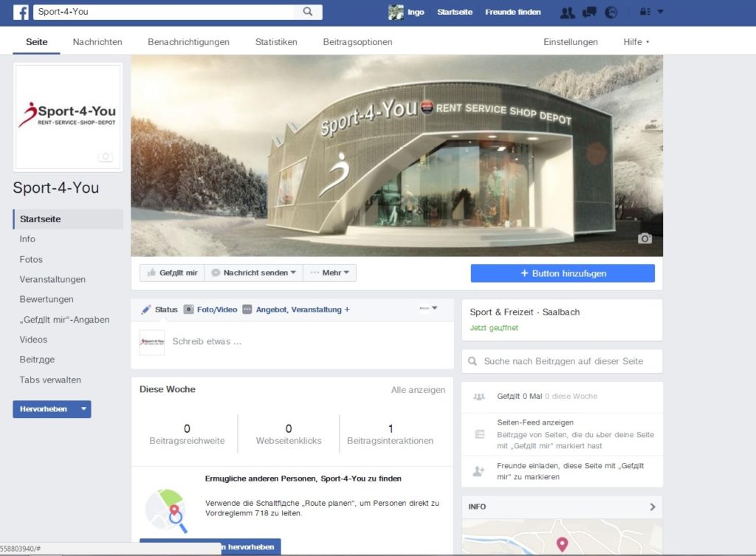
Task: Select Veranstaltungen in left sidebar
Action: (52, 279)
